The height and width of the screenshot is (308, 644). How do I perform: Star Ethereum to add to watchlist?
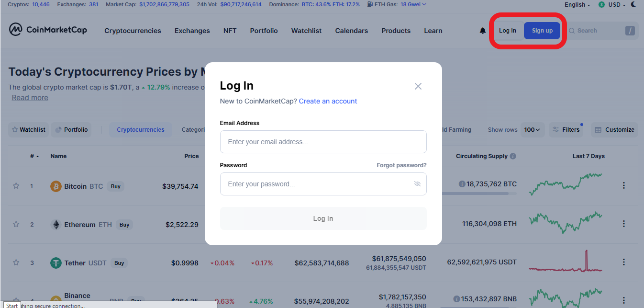16,224
